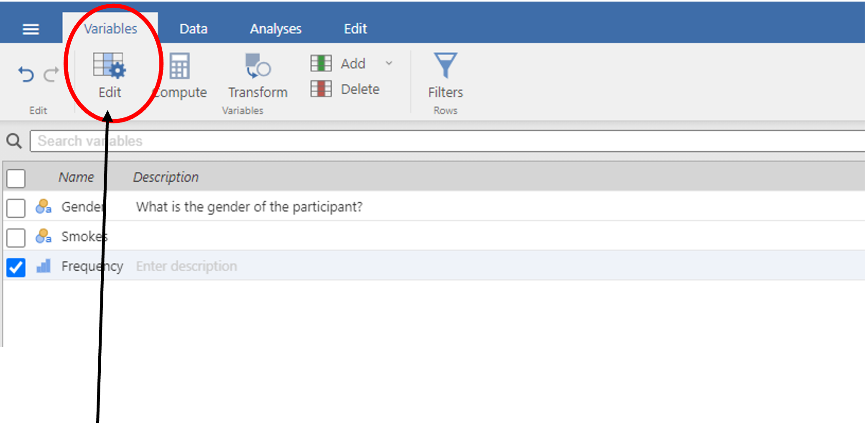
Task: Toggle the select-all header checkbox
Action: click(x=16, y=178)
